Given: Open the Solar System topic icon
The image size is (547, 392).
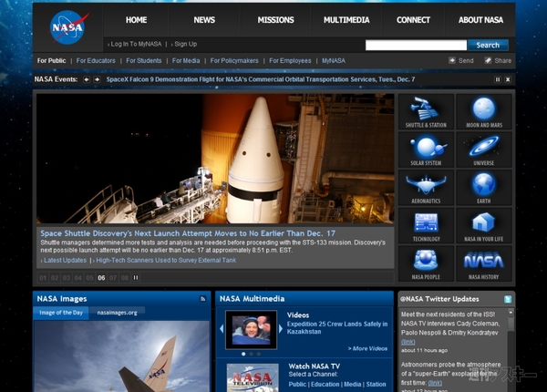Looking at the screenshot, I should click(x=426, y=150).
